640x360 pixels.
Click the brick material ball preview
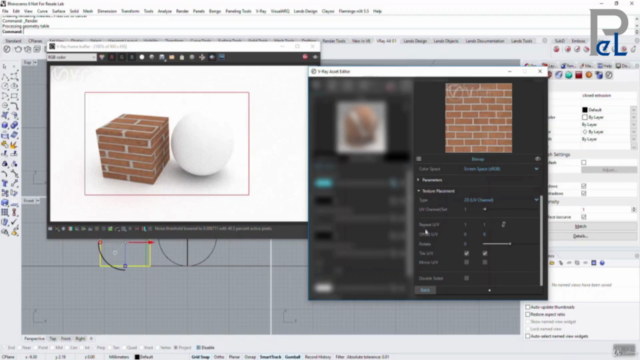pyautogui.click(x=361, y=126)
